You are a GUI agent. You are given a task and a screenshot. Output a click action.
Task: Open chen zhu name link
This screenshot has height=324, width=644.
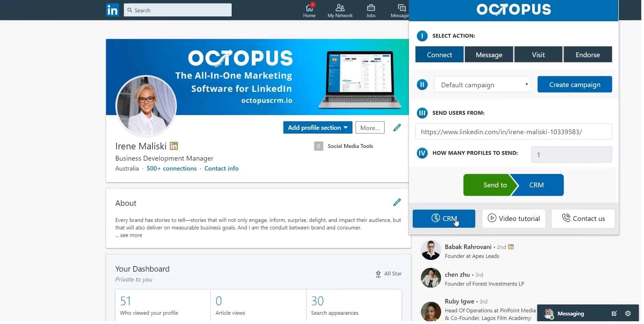tap(458, 275)
